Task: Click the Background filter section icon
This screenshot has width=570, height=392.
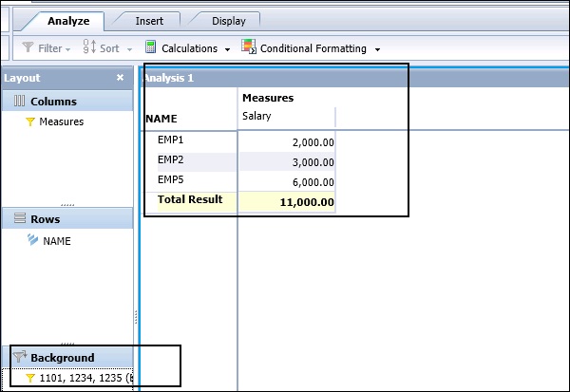Action: pos(20,356)
